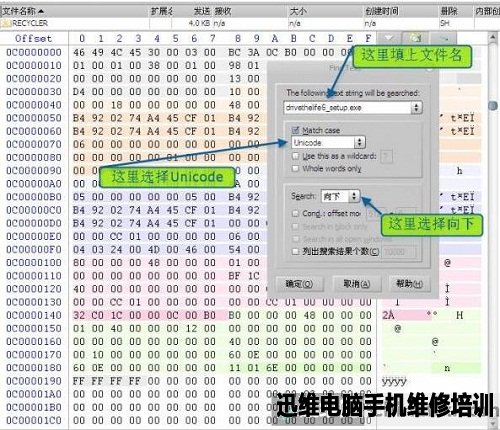This screenshot has width=500, height=430.
Task: Enable Cond.: offset mod checkbox
Action: [x=295, y=213]
